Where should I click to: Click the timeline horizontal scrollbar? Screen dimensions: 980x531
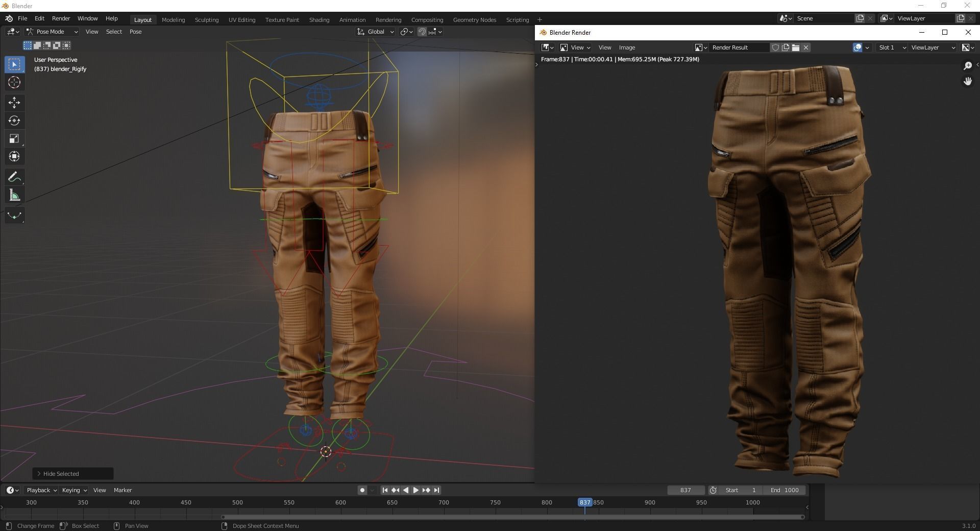[x=513, y=517]
